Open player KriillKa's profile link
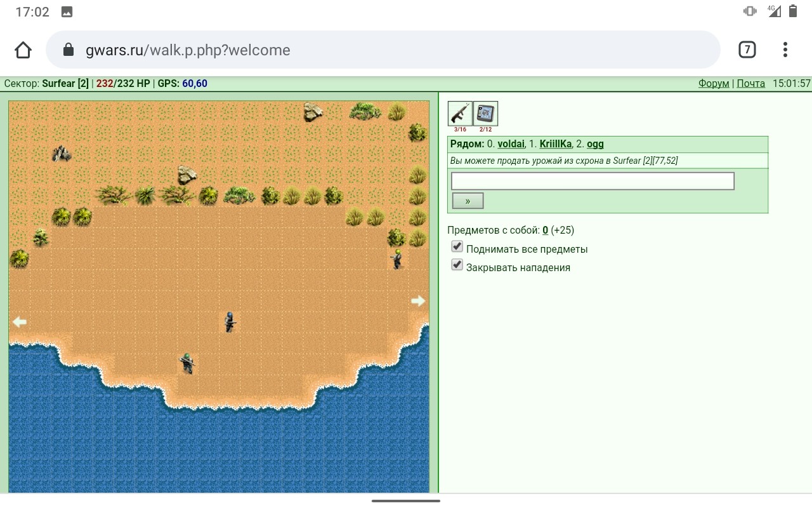Viewport: 812px width, 508px height. (556, 144)
